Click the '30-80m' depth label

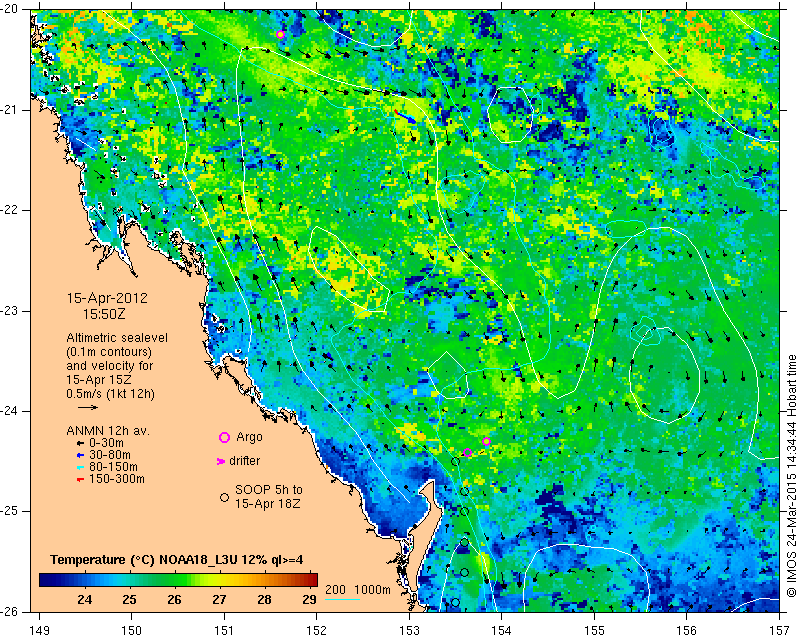click(110, 455)
